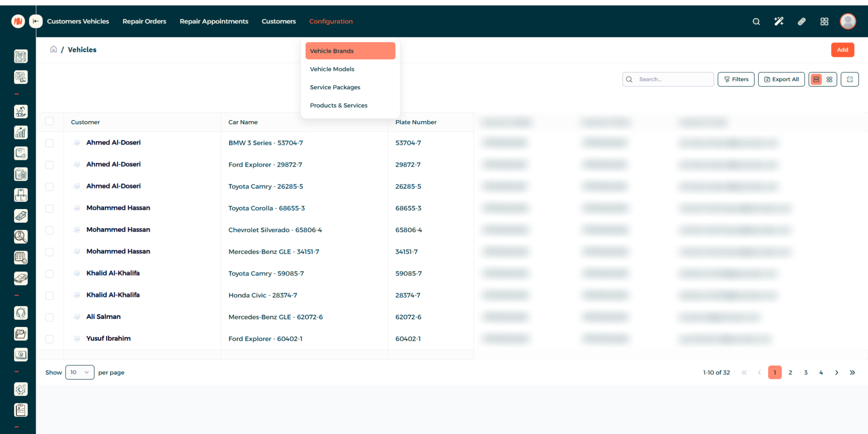This screenshot has width=868, height=434.
Task: Open the rows per page dropdown
Action: pyautogui.click(x=80, y=372)
